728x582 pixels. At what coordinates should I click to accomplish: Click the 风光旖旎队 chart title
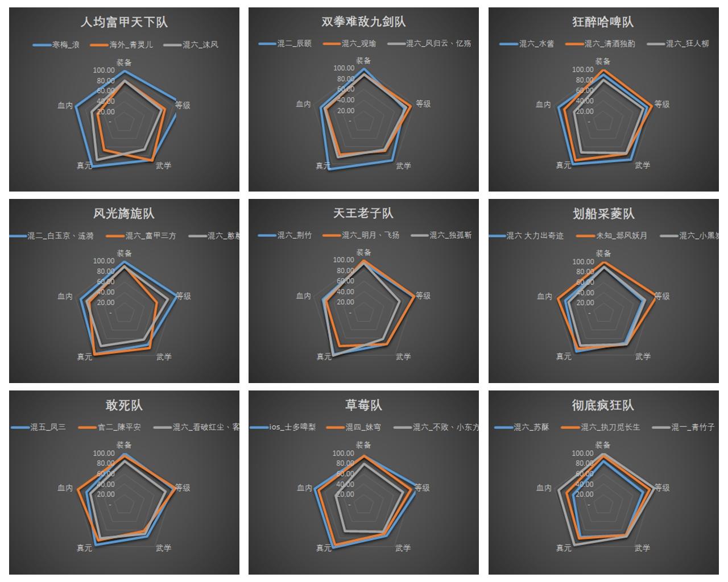coord(124,214)
